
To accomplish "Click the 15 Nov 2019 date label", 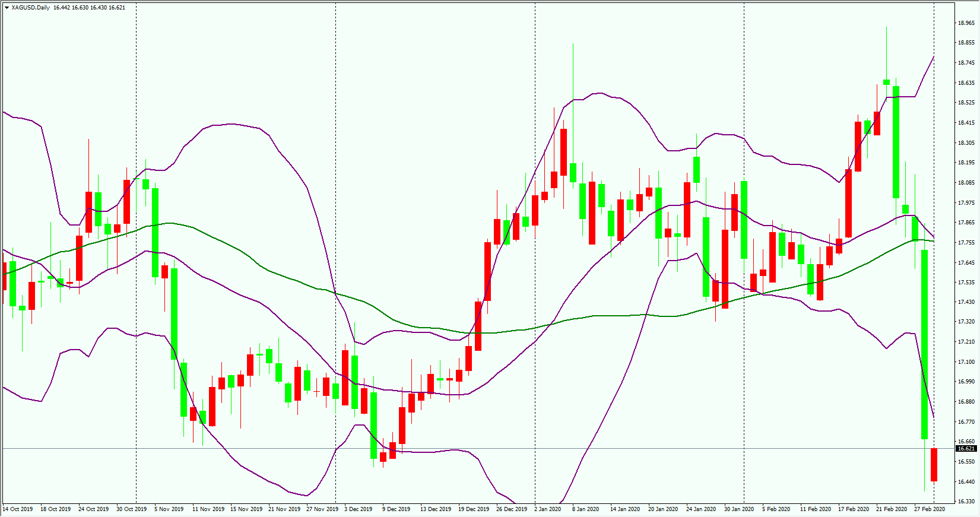I will [x=246, y=509].
